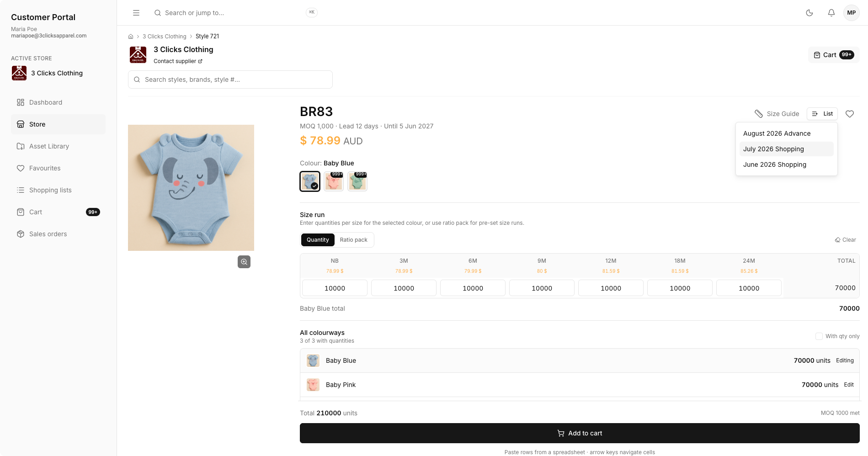
Task: Click the 3M quantity input field
Action: coord(404,288)
